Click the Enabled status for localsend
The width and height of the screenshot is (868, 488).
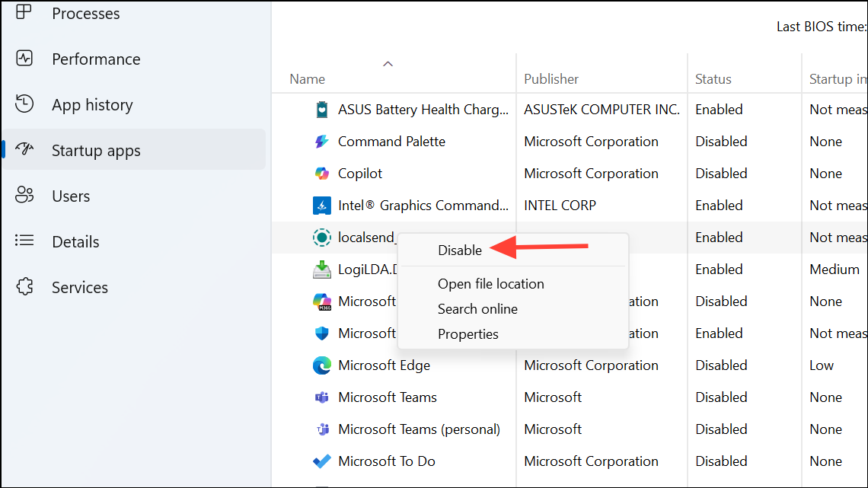click(x=719, y=238)
